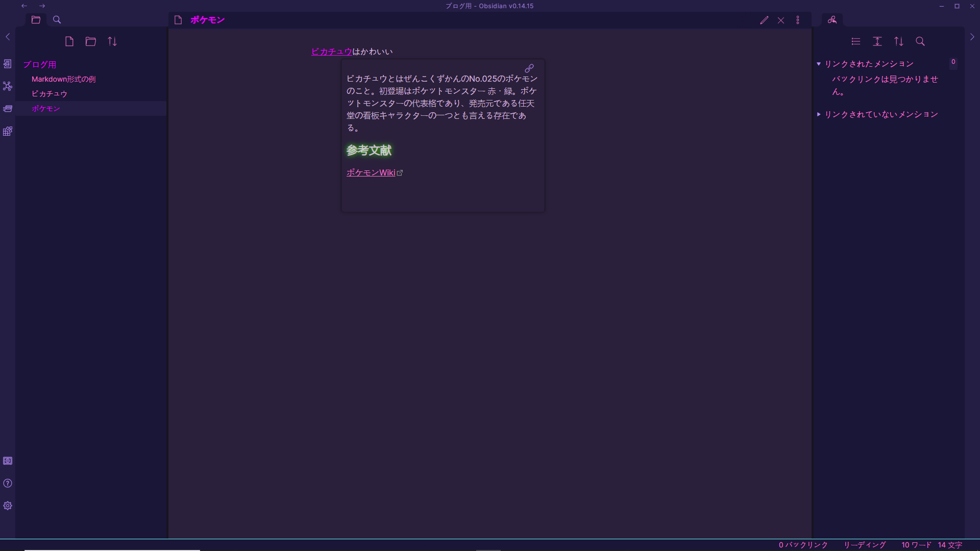The image size is (980, 551).
Task: Click the preview popup paragraph about ピカチュウ
Action: (442, 103)
